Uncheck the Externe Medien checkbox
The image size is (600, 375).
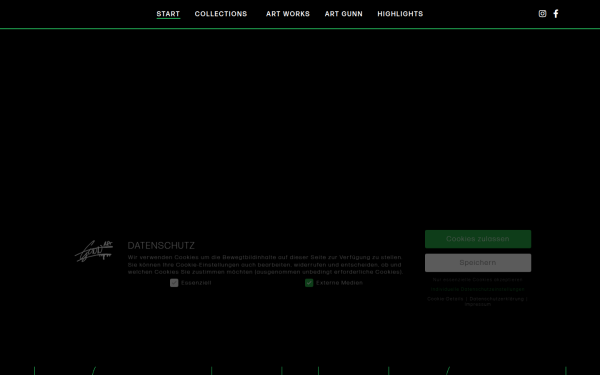pos(309,283)
